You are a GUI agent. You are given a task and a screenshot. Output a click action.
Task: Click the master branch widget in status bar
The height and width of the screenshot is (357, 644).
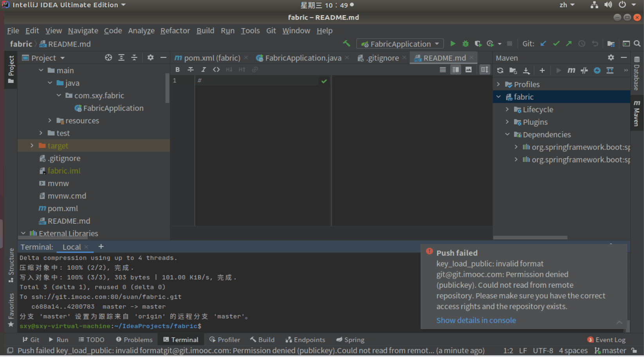tap(611, 351)
